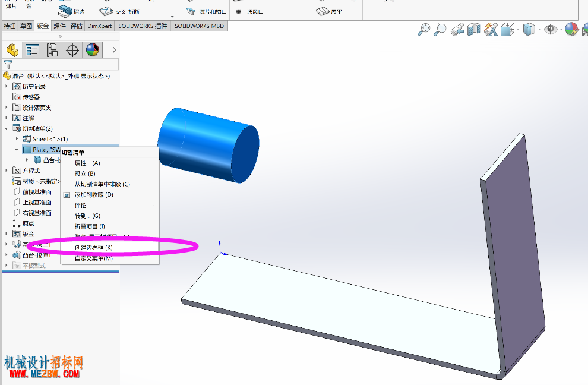Collapse the 切割清单(2) node
The width and height of the screenshot is (588, 385).
click(6, 128)
